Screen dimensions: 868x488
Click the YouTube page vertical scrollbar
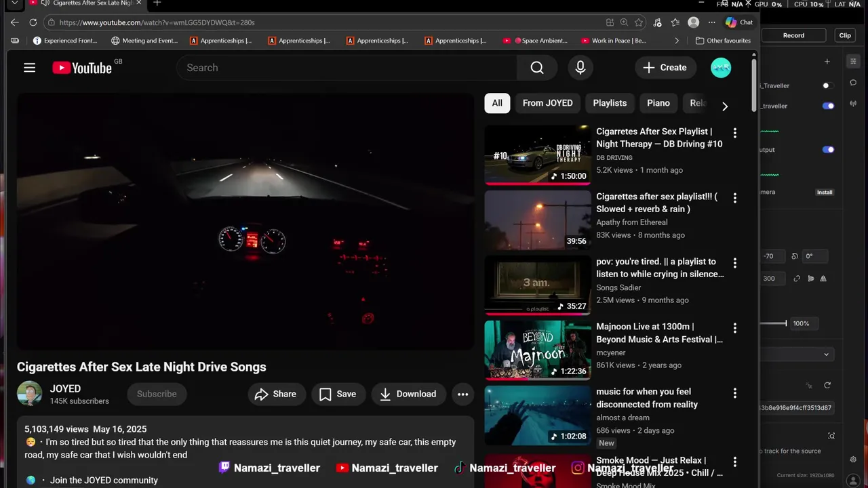click(753, 85)
